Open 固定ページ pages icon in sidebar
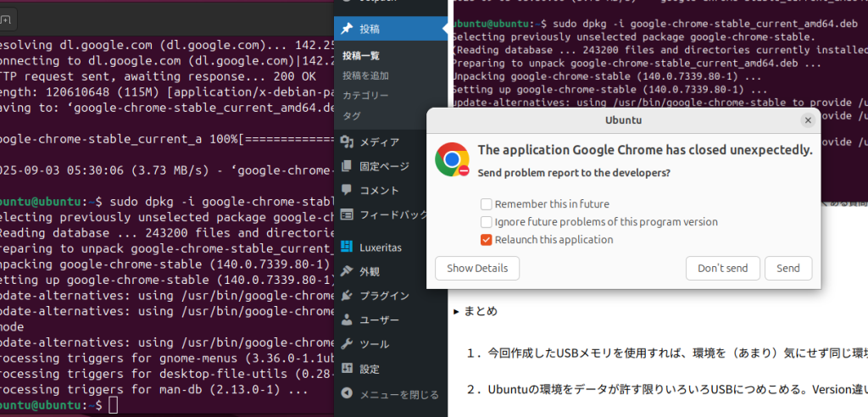Viewport: 868px width, 417px height. [347, 166]
